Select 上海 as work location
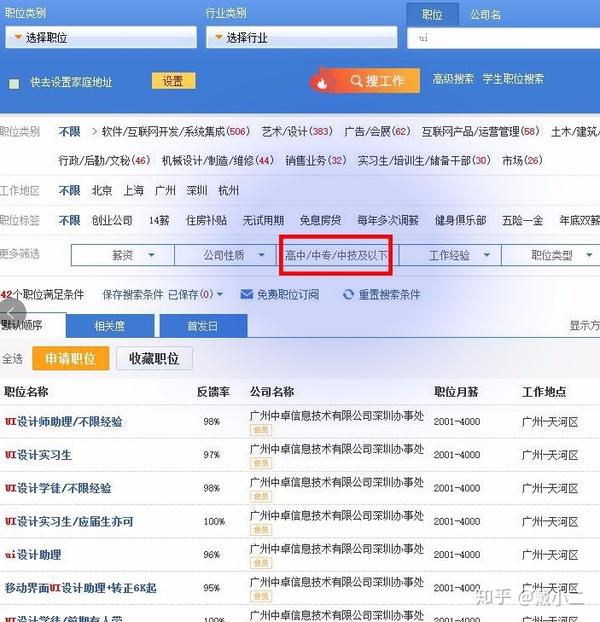This screenshot has height=622, width=600. point(134,190)
